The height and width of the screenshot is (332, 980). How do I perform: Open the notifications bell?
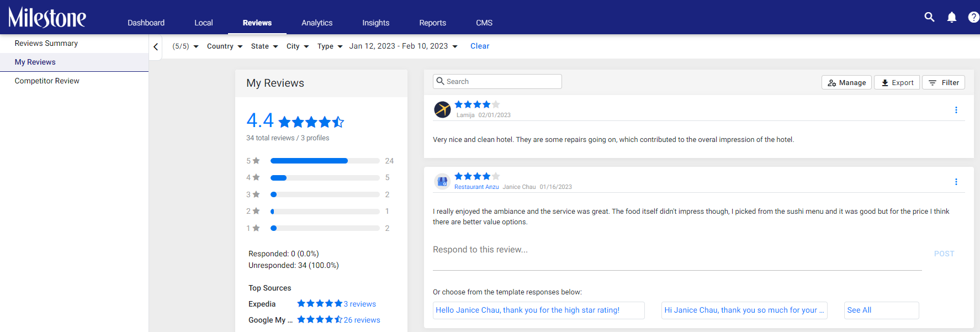coord(952,17)
